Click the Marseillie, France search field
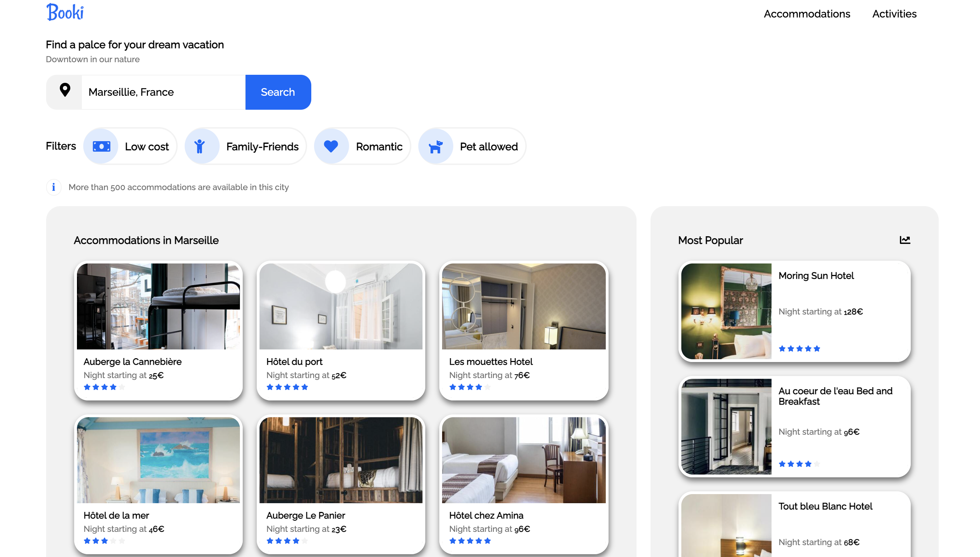Screen dimensions: 980x557 click(x=163, y=92)
